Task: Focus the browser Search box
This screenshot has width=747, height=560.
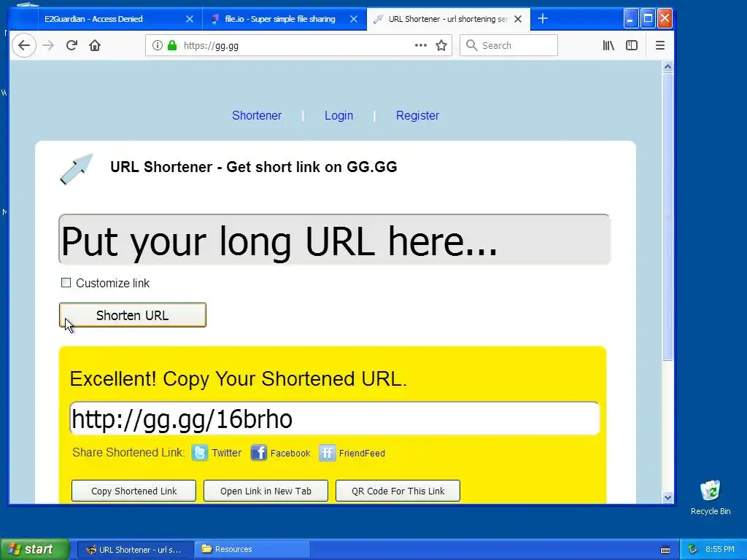Action: [x=508, y=46]
